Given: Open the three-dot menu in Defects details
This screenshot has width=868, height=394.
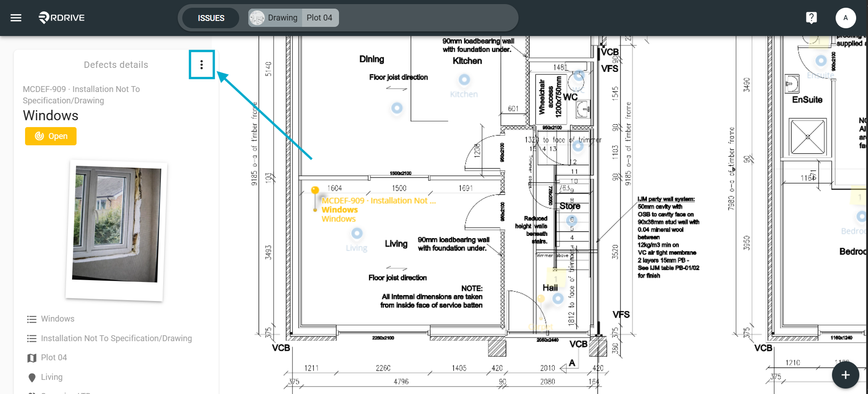Looking at the screenshot, I should (201, 65).
